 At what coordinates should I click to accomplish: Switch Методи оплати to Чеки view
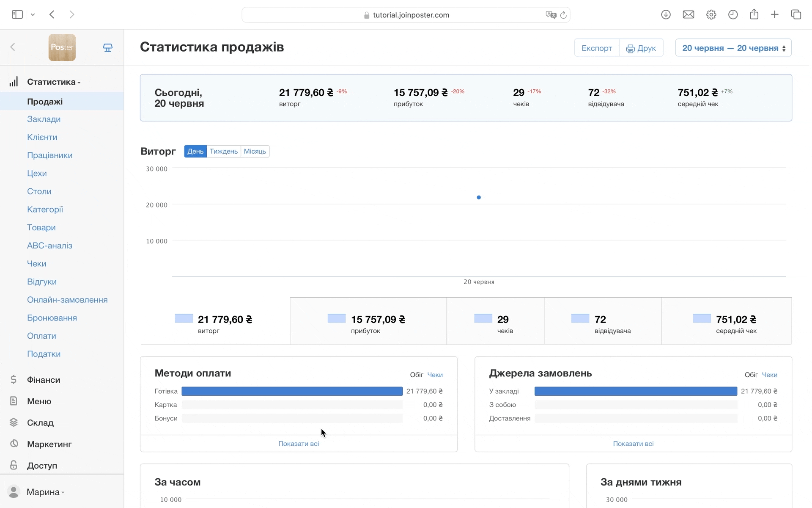pyautogui.click(x=435, y=375)
